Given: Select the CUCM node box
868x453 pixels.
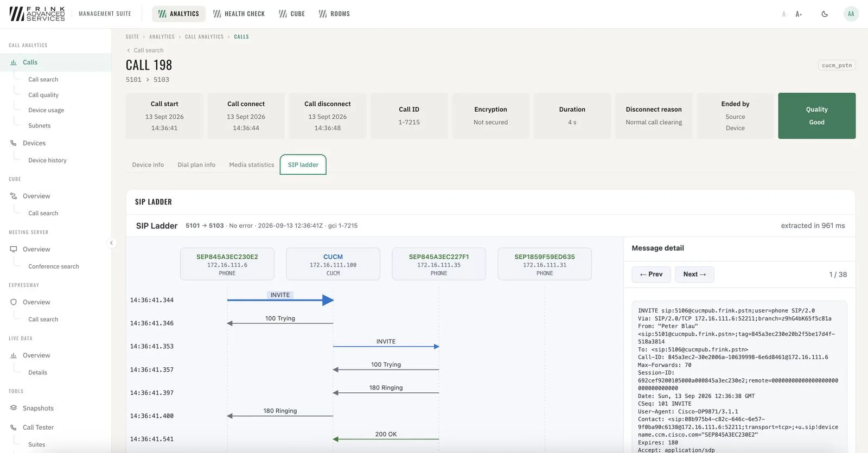Looking at the screenshot, I should pos(333,264).
